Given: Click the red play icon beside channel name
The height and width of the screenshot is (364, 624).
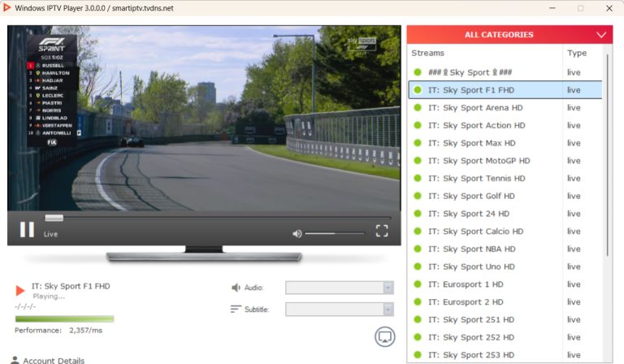Looking at the screenshot, I should (x=19, y=290).
